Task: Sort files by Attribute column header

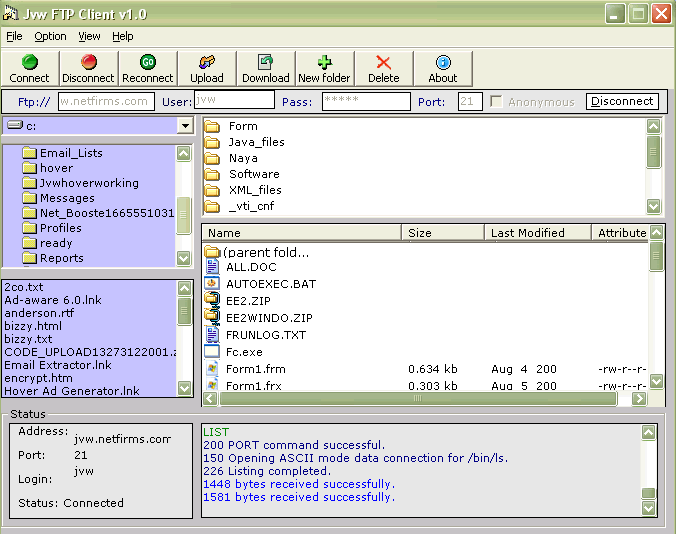Action: click(x=620, y=233)
